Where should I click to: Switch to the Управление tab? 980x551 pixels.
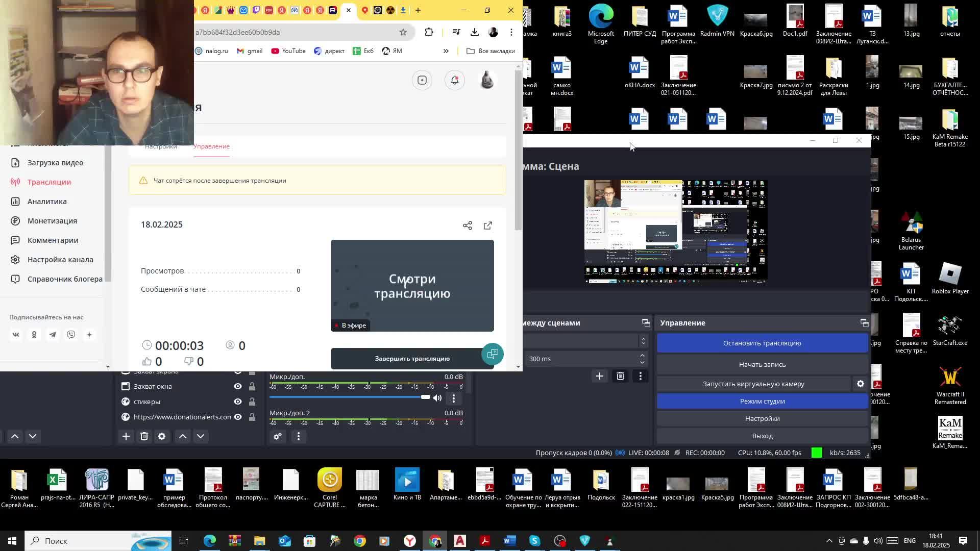(x=211, y=146)
